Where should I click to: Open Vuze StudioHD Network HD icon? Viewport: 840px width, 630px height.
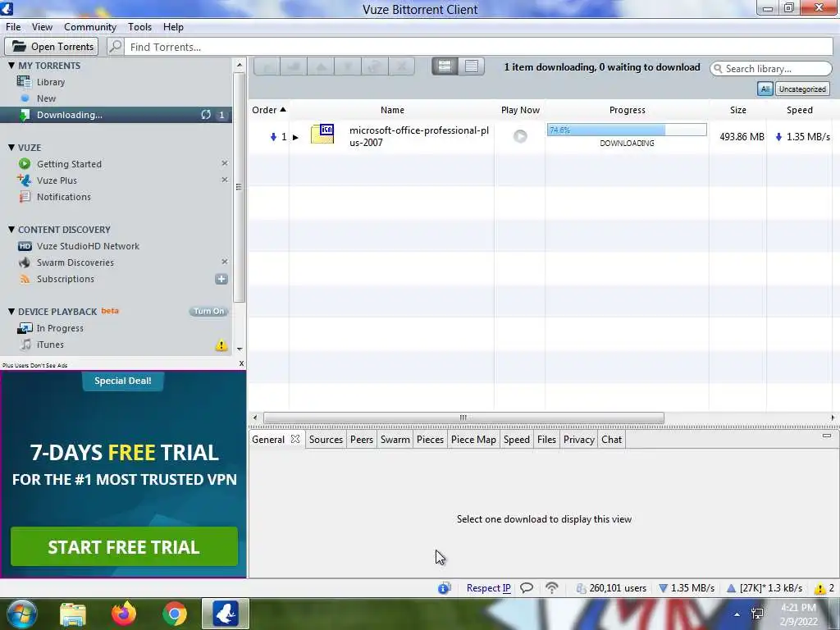click(25, 246)
